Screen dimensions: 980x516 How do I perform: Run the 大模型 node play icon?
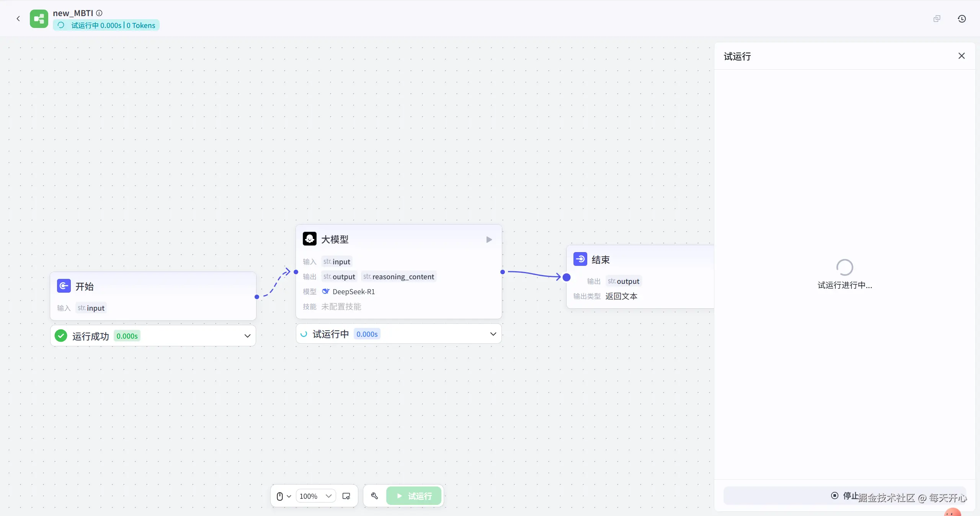click(489, 239)
